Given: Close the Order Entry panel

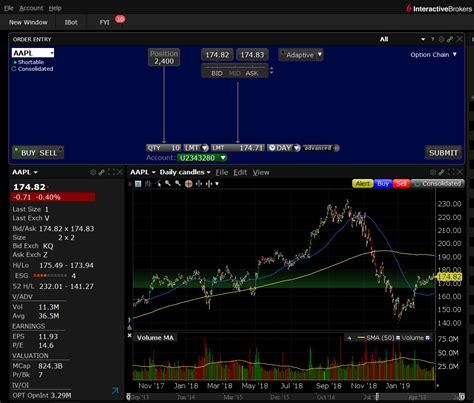Looking at the screenshot, I should coord(460,39).
